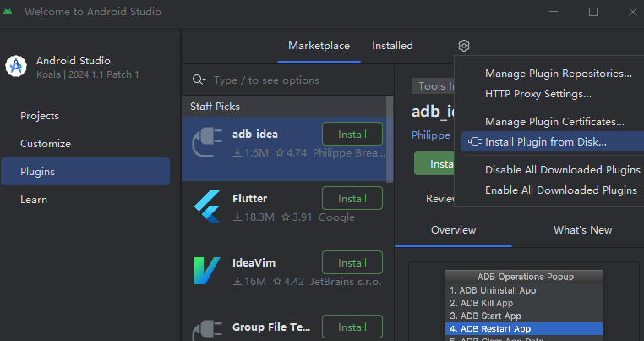Click the Android Studio logo icon

16,66
